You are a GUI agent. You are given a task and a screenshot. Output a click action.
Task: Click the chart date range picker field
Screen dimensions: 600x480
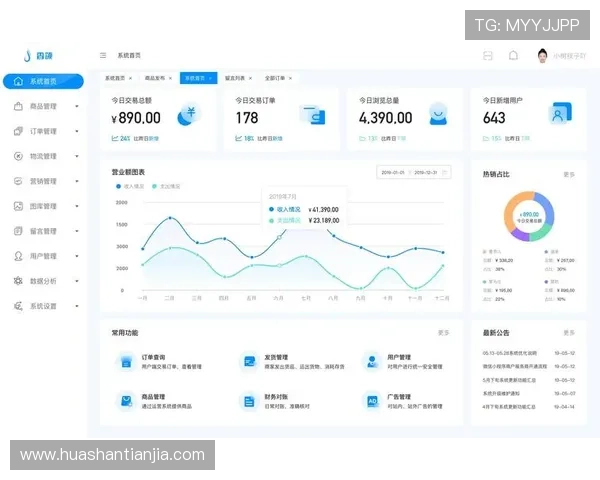click(408, 172)
